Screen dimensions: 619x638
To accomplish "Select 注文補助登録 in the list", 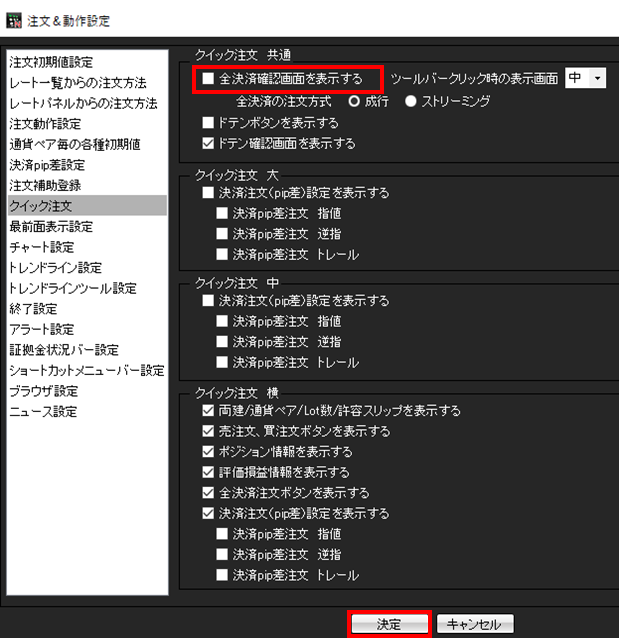I will pyautogui.click(x=87, y=185).
